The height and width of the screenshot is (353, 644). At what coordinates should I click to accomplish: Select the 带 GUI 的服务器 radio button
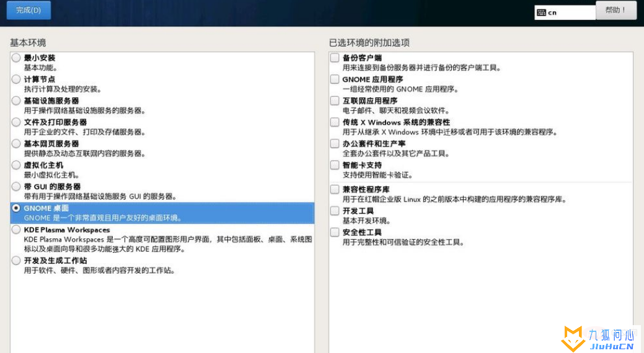[x=16, y=186]
